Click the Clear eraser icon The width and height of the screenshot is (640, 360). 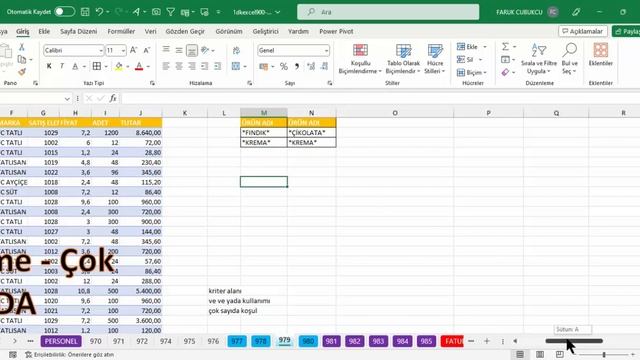(x=505, y=72)
